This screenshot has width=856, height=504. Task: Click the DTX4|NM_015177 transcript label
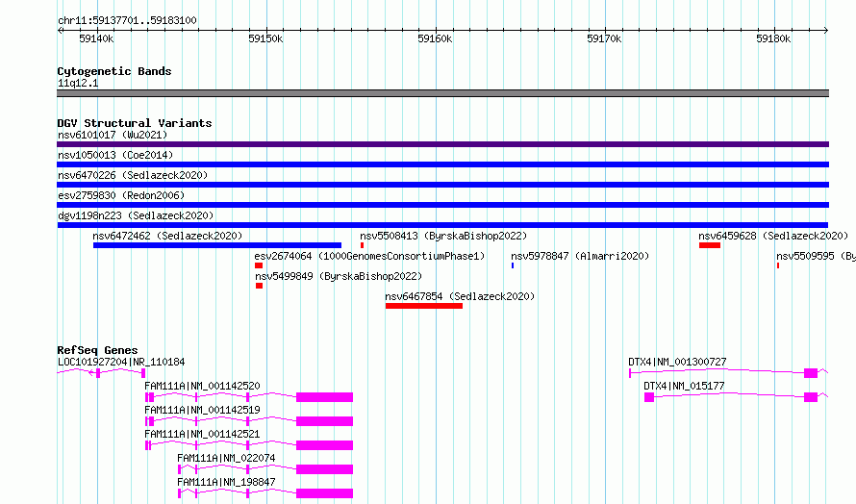(x=684, y=386)
